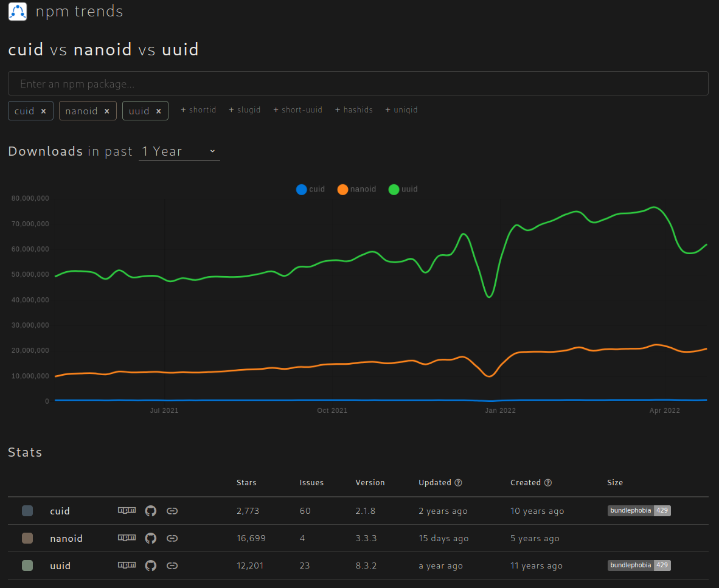
Task: Click the npm trends logo icon
Action: (x=18, y=12)
